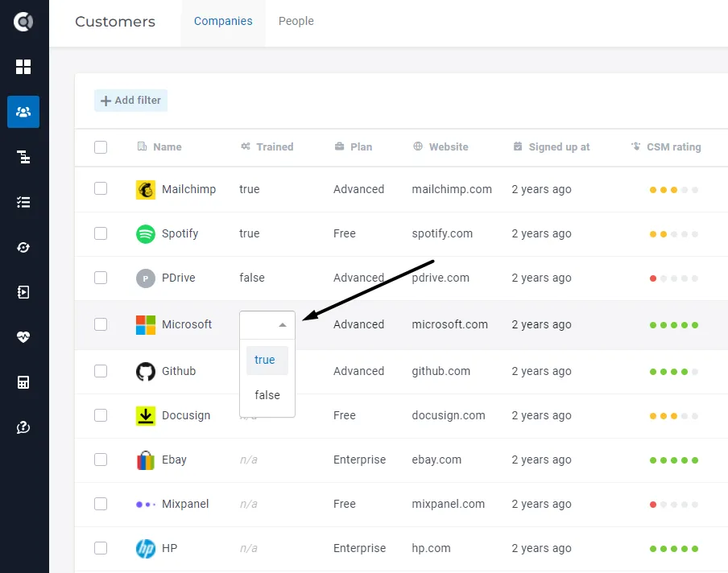Choose 'true' in the Trained dropdown list

(267, 360)
